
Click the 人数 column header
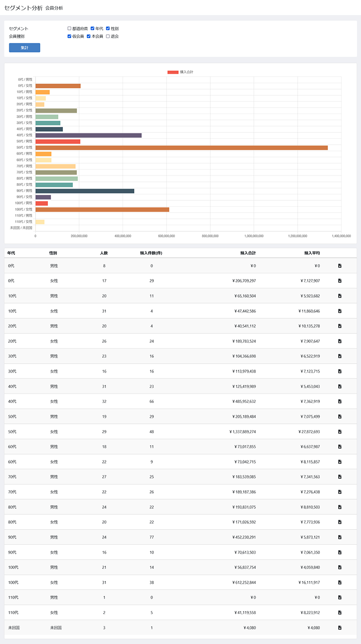pos(104,253)
